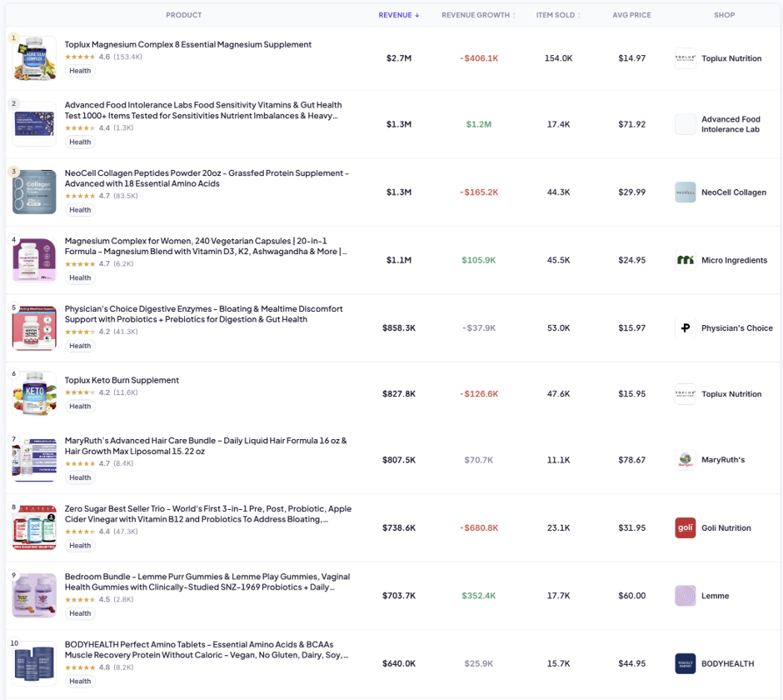Open BODYHEALTH dark blue shop logo
This screenshot has width=783, height=700.
[685, 663]
